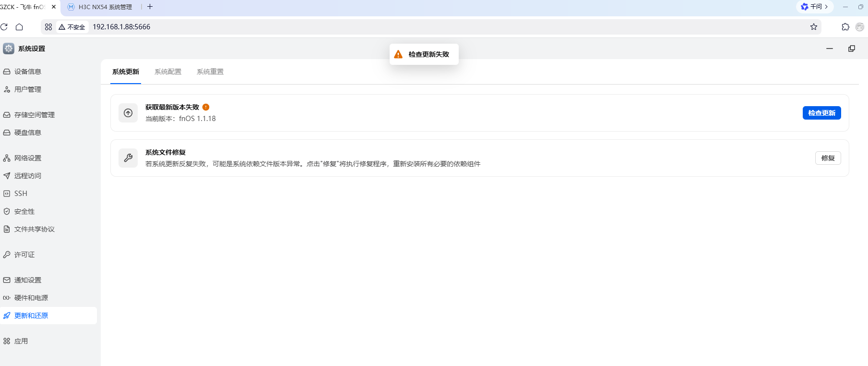This screenshot has width=868, height=366.
Task: Click the orange warning badge beside 获取最新版本失败
Action: coord(206,107)
